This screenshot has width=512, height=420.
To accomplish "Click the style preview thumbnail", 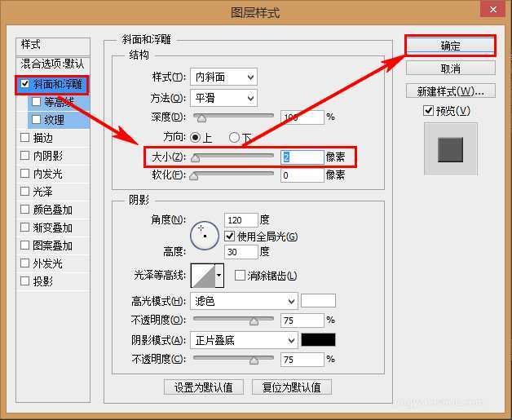I will 449,149.
